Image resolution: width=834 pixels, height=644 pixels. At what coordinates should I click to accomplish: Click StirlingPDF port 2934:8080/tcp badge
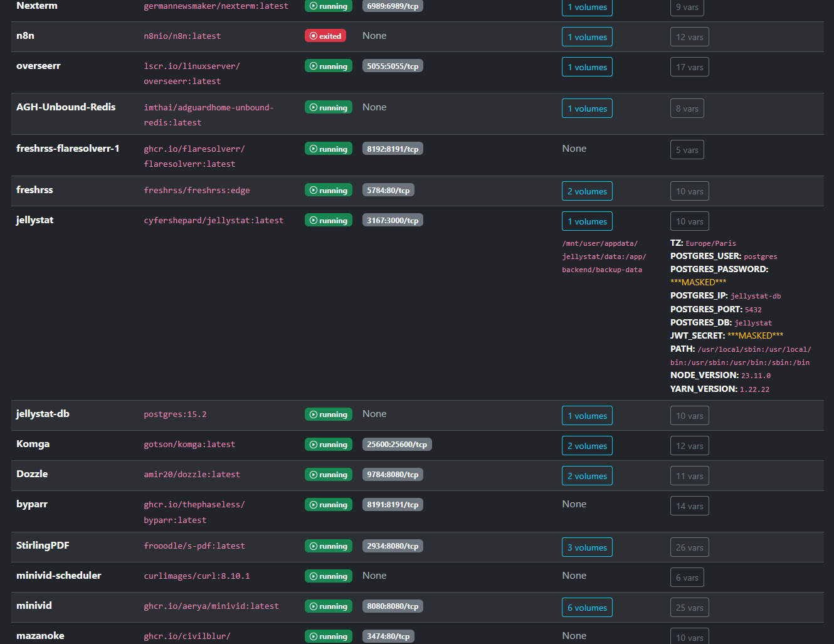point(393,546)
